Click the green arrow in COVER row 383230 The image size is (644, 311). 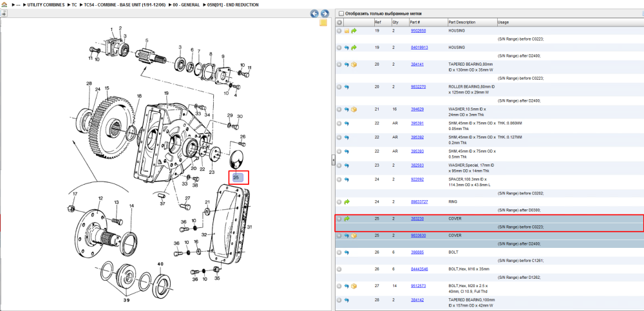(347, 218)
